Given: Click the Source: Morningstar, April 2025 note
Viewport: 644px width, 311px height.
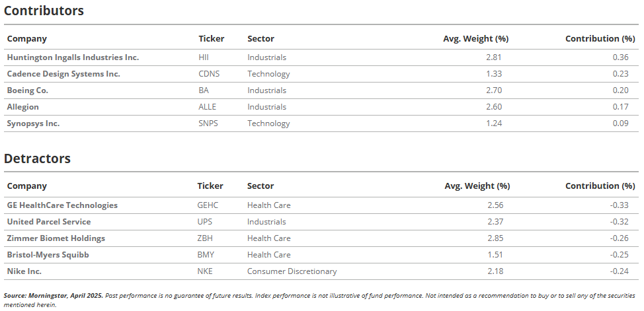Looking at the screenshot, I should click(x=54, y=295).
